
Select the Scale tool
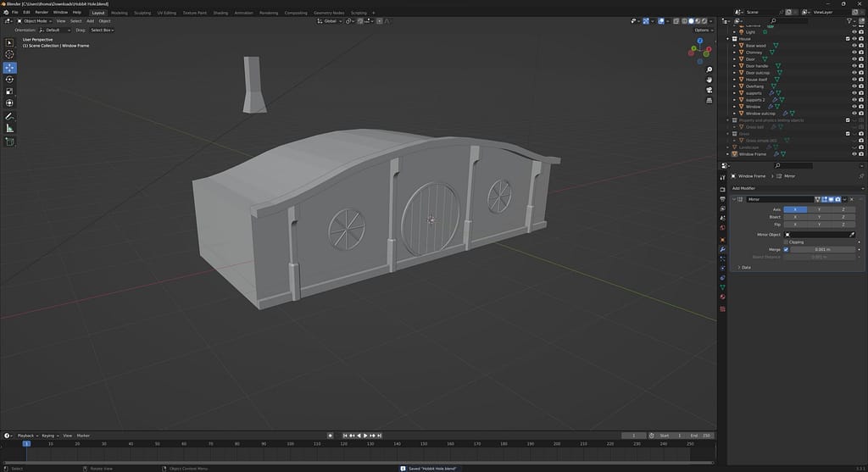pyautogui.click(x=10, y=92)
